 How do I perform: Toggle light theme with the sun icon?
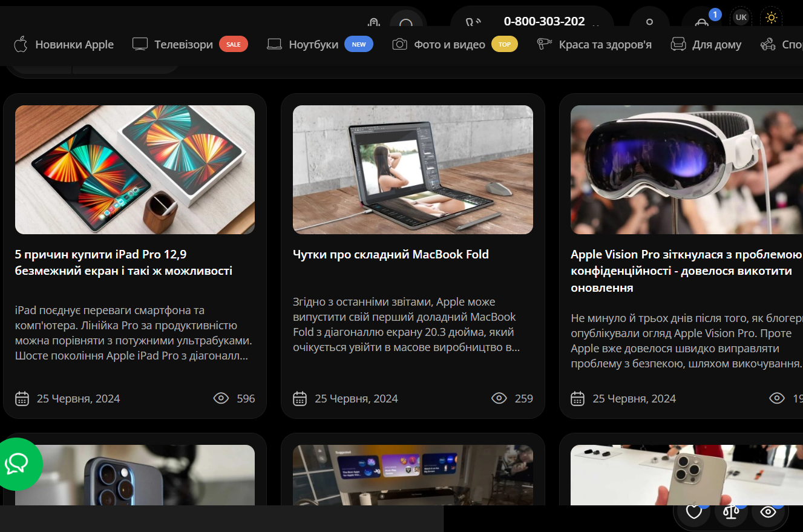tap(771, 18)
